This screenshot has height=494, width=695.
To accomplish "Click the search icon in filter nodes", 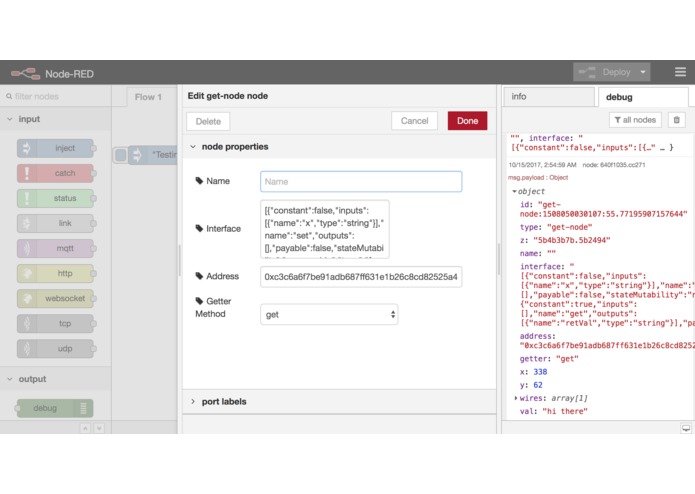I will click(9, 96).
